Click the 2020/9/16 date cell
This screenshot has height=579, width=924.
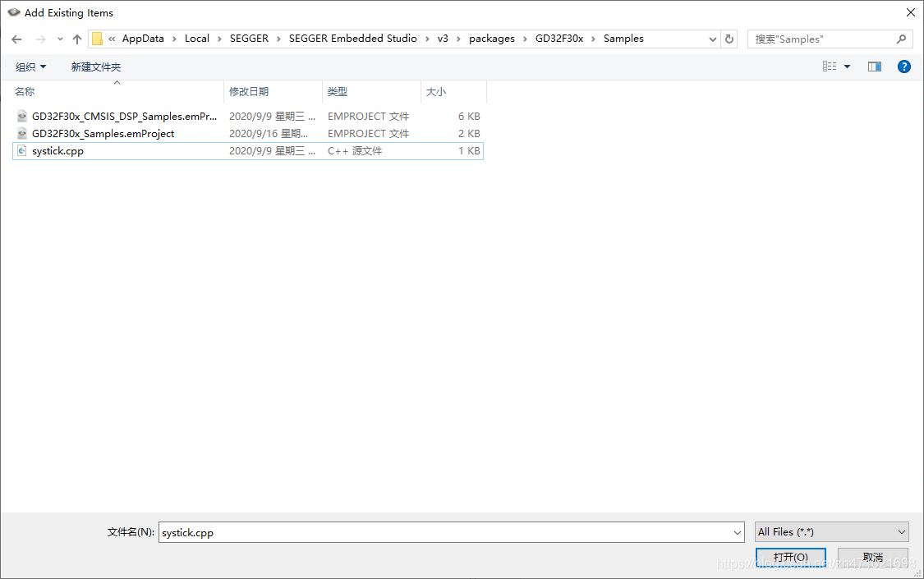(x=269, y=134)
